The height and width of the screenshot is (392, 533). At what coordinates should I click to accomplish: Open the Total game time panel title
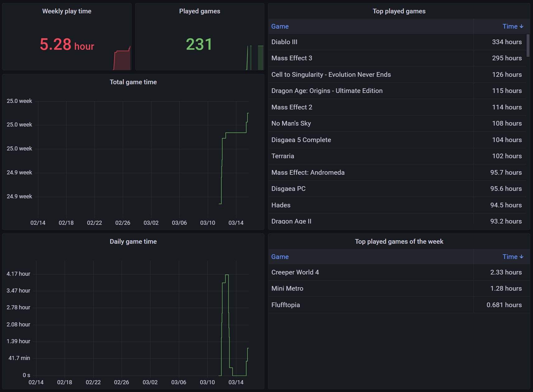pyautogui.click(x=133, y=82)
